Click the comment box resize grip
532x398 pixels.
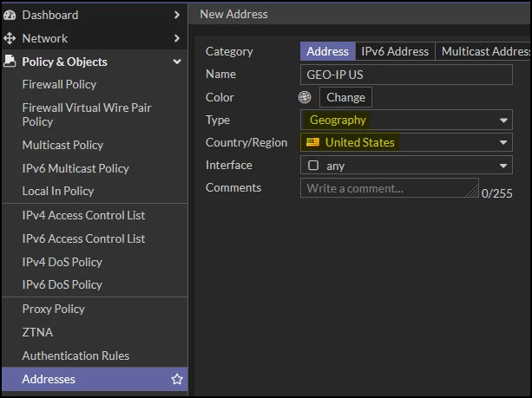[472, 191]
